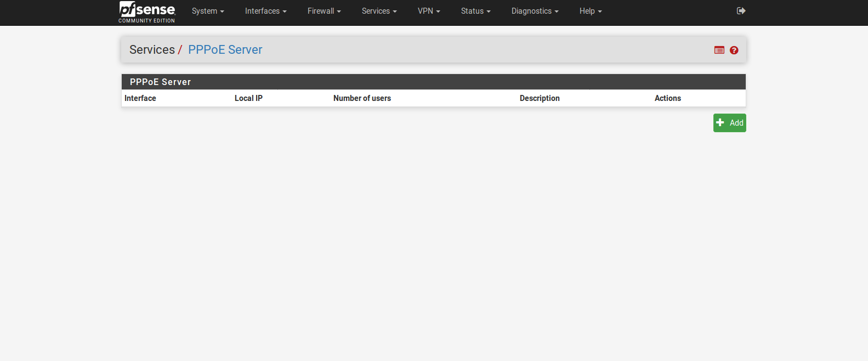
Task: Open the Interfaces dropdown menu
Action: (x=265, y=11)
